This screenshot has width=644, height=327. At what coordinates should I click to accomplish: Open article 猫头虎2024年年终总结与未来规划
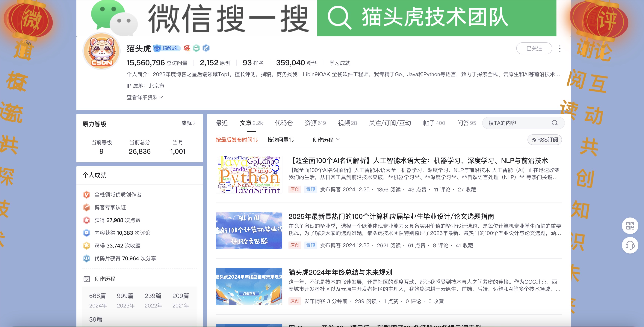pyautogui.click(x=340, y=272)
